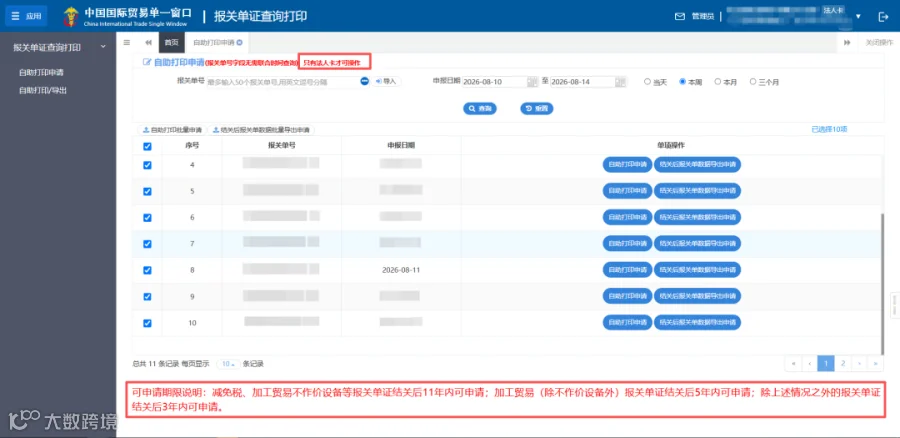Select the 当天 radio button
The image size is (900, 438).
tap(647, 82)
